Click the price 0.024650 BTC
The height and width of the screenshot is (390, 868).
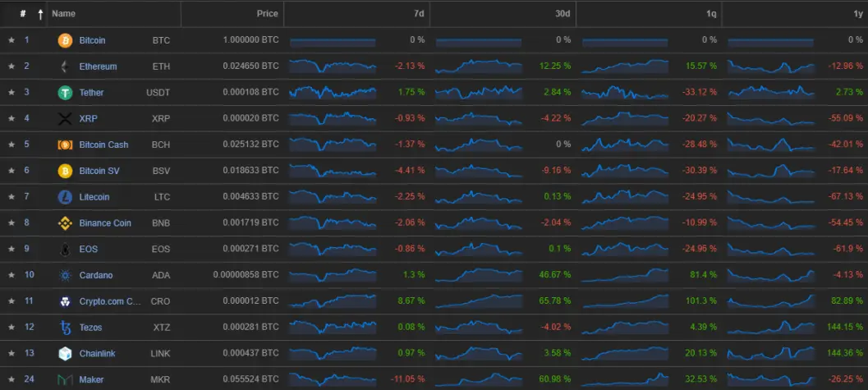tap(250, 66)
